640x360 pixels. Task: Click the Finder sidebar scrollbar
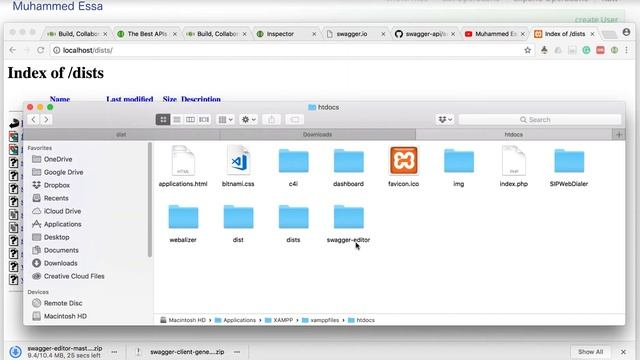click(150, 200)
